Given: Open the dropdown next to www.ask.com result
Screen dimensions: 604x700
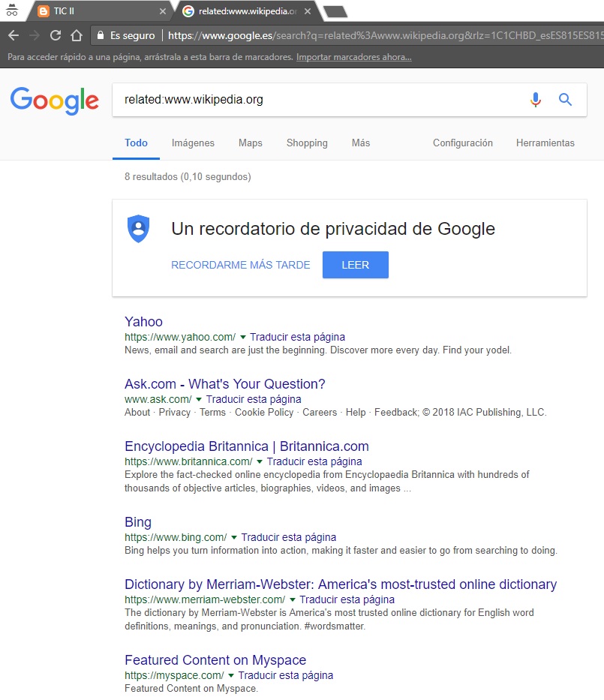Looking at the screenshot, I should (x=201, y=399).
